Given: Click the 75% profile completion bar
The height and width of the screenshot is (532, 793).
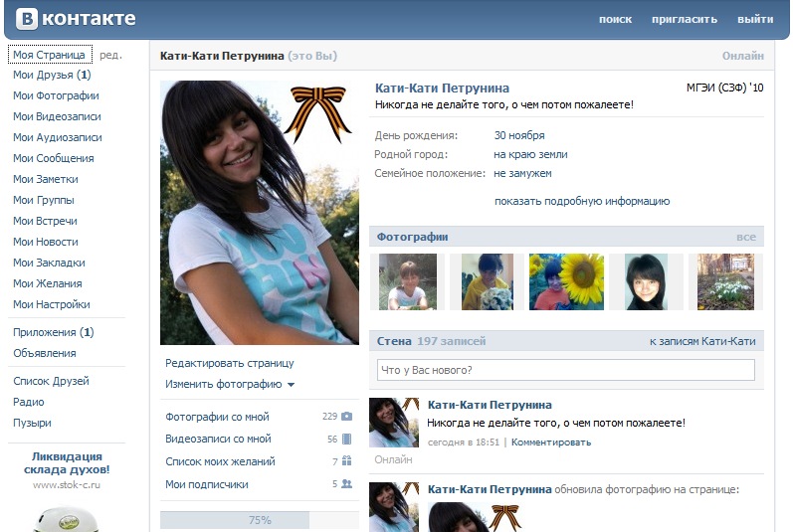Looking at the screenshot, I should tap(259, 520).
